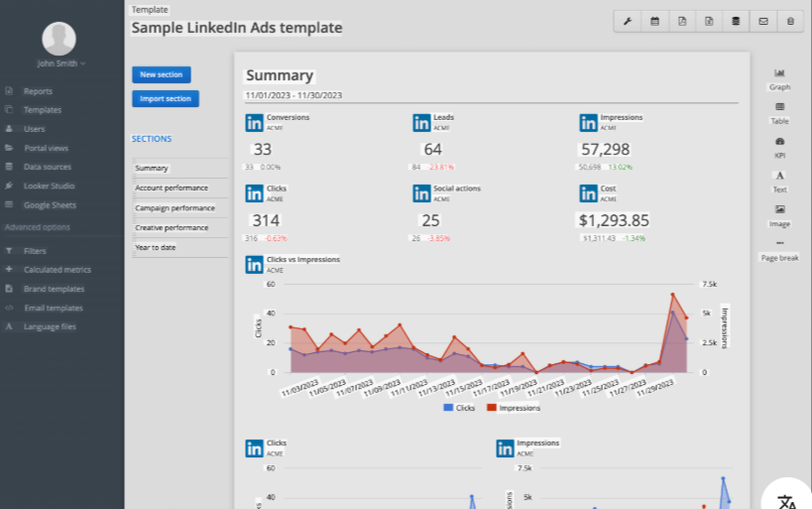Image resolution: width=812 pixels, height=509 pixels.
Task: Open Email templates in sidebar
Action: 54,308
